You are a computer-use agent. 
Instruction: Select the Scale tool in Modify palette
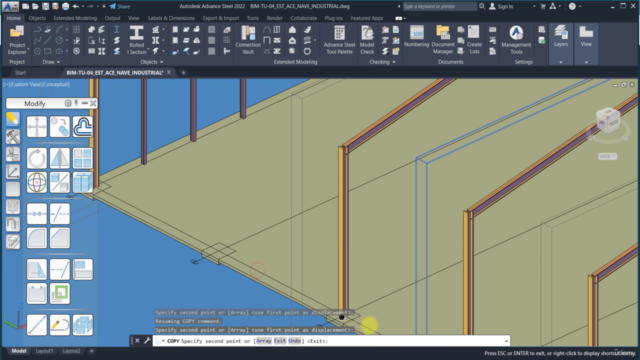tap(60, 182)
